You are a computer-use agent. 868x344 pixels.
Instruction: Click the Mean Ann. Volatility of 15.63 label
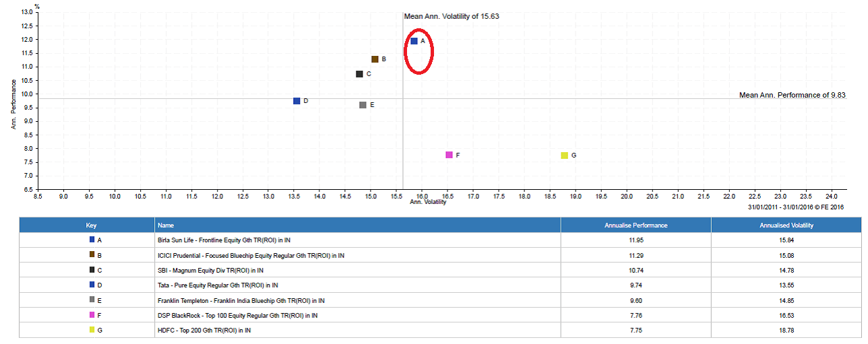(x=452, y=16)
